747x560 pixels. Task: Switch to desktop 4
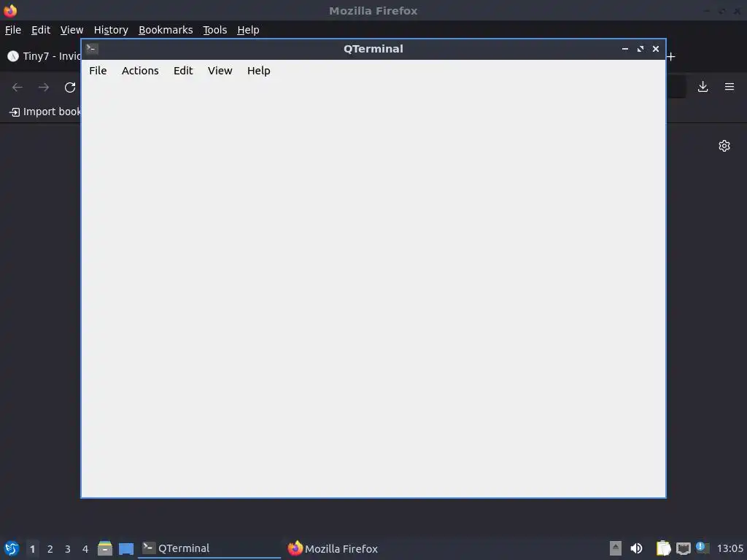tap(85, 549)
